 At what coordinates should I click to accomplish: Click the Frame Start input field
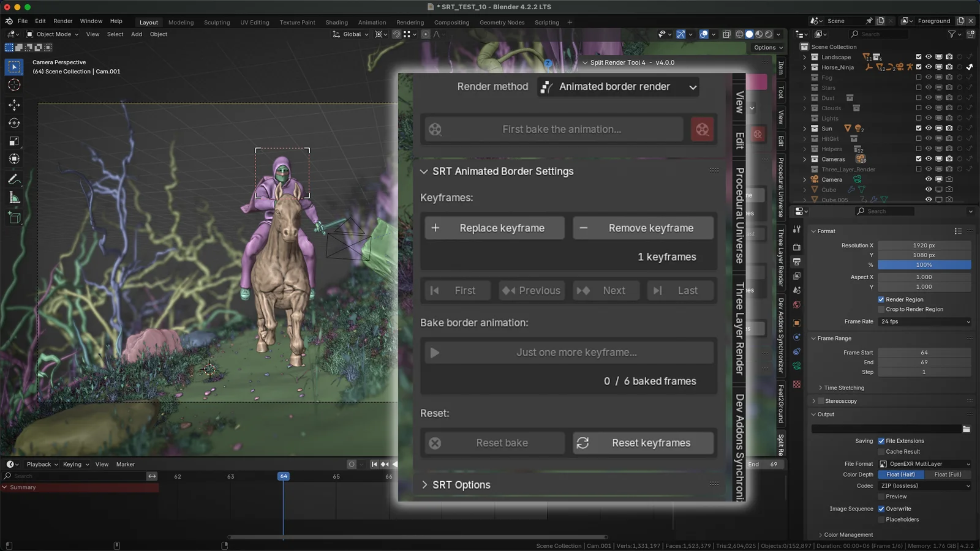[x=924, y=352]
